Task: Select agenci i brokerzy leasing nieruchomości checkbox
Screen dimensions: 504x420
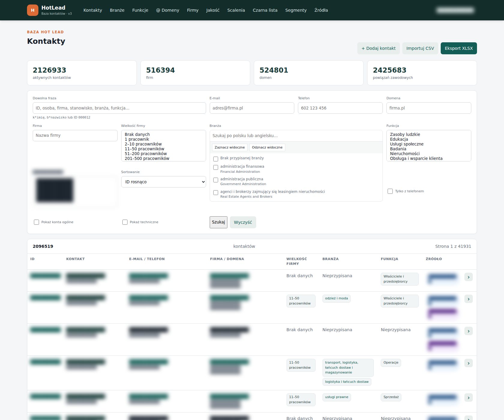Action: [x=215, y=192]
